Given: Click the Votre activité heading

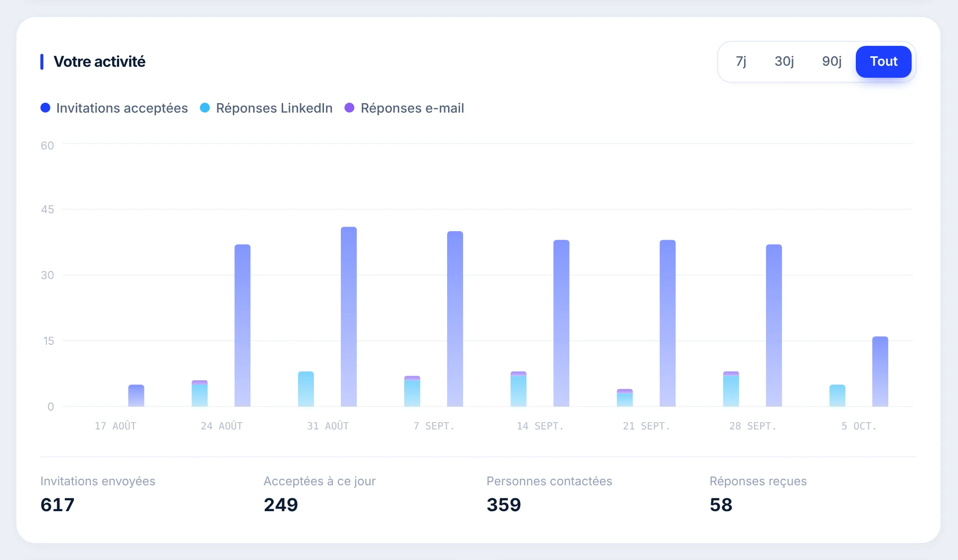Looking at the screenshot, I should pos(99,61).
